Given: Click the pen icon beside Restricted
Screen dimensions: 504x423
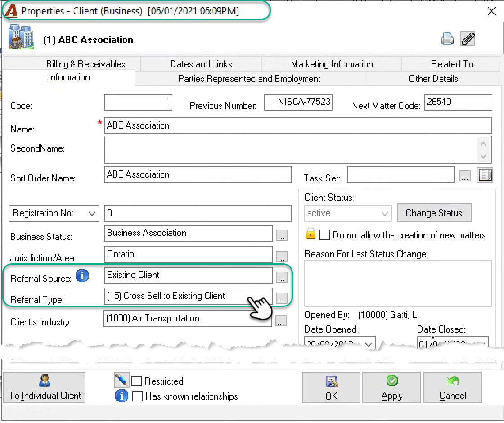Looking at the screenshot, I should [x=122, y=380].
